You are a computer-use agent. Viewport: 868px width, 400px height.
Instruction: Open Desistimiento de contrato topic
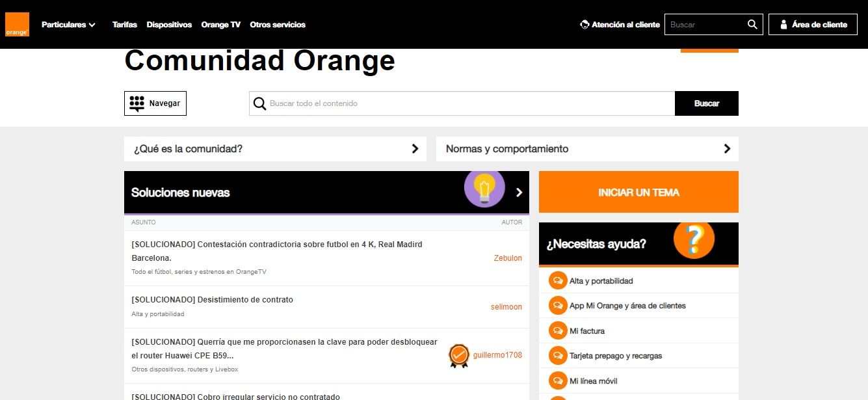(x=212, y=300)
